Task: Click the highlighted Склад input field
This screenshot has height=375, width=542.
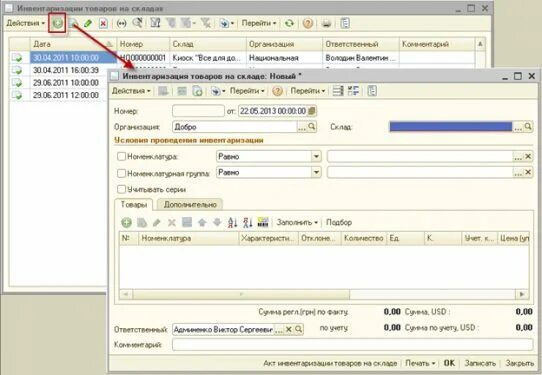Action: [451, 127]
